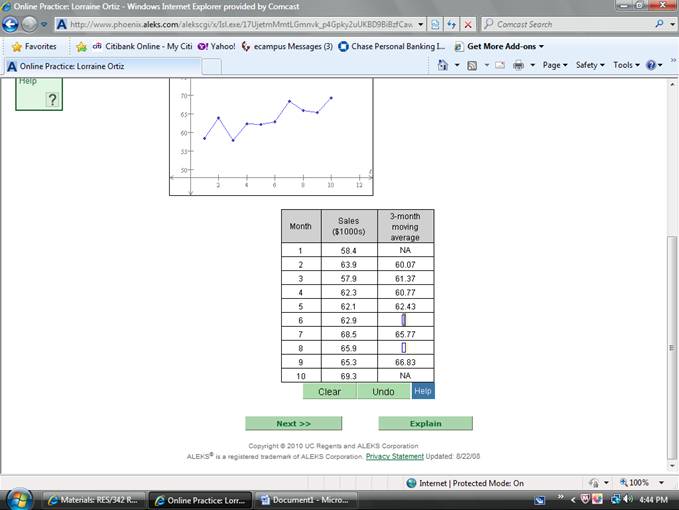Click the Clear button below the table
The width and height of the screenshot is (679, 510).
tap(329, 391)
